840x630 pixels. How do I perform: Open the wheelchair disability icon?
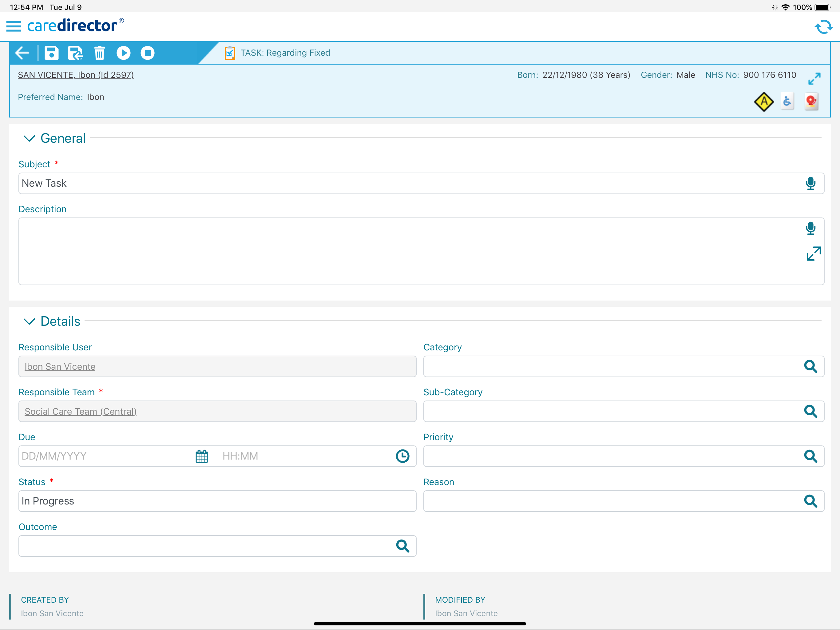pos(787,101)
